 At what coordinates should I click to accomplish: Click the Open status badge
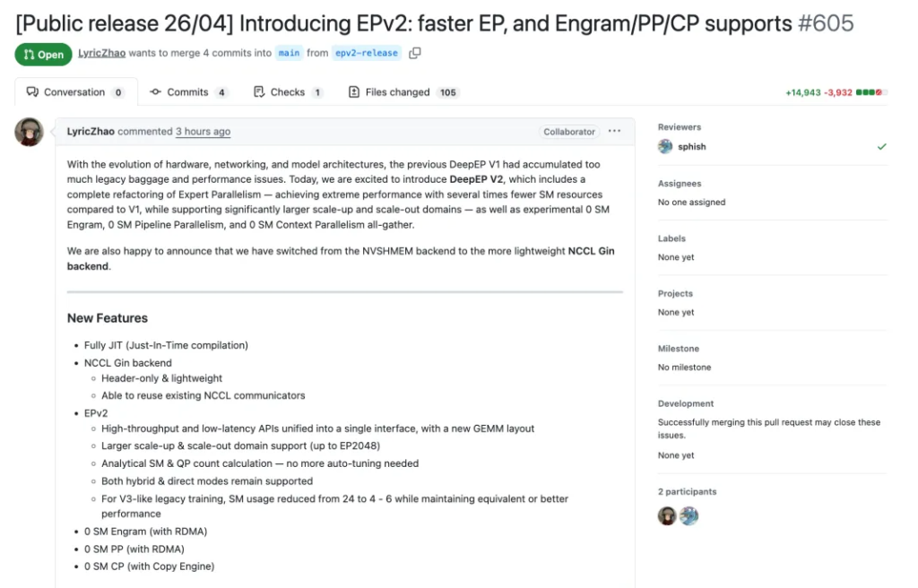pyautogui.click(x=42, y=55)
